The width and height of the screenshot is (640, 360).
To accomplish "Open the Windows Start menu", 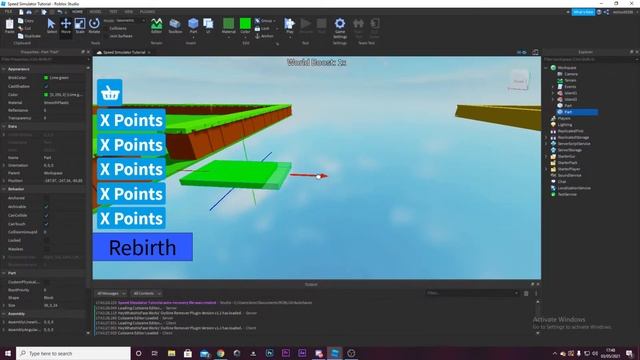I will tap(8, 353).
